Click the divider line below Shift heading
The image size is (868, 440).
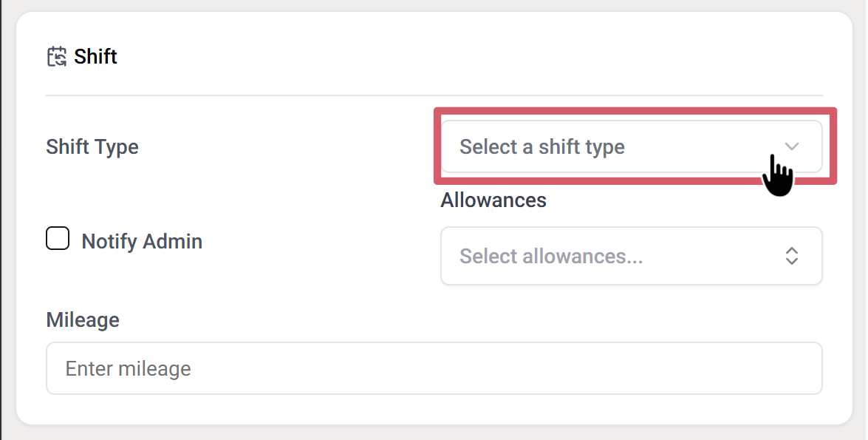coord(434,95)
